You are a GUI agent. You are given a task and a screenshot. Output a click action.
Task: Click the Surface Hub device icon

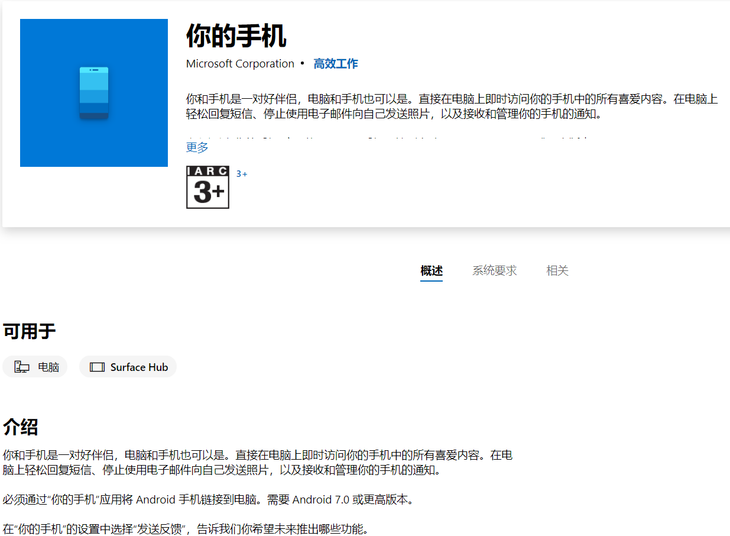97,367
